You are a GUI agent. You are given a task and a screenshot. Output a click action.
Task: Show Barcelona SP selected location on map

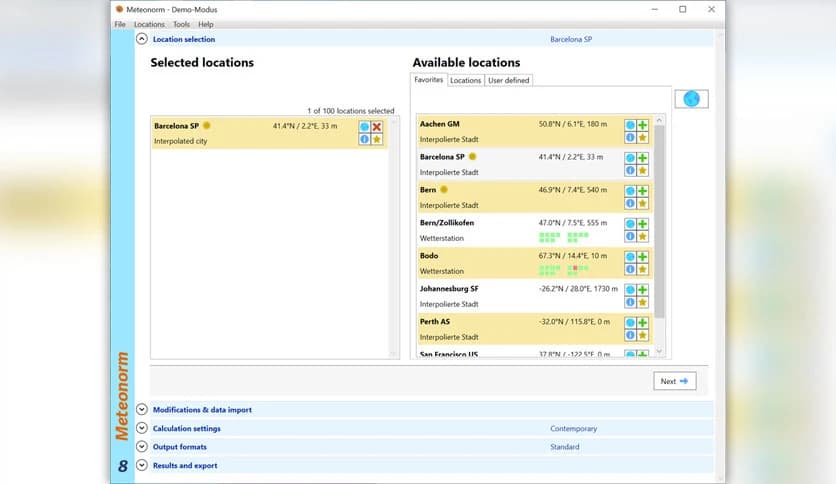pyautogui.click(x=364, y=127)
